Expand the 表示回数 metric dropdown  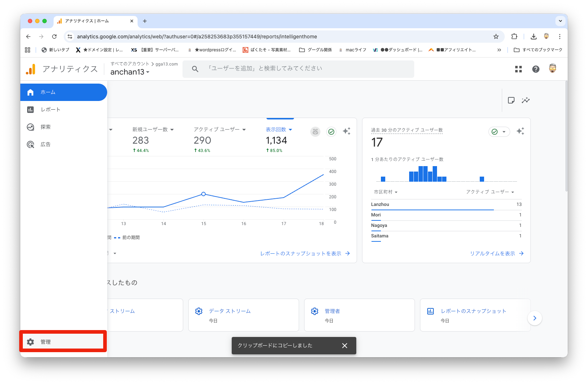[290, 130]
